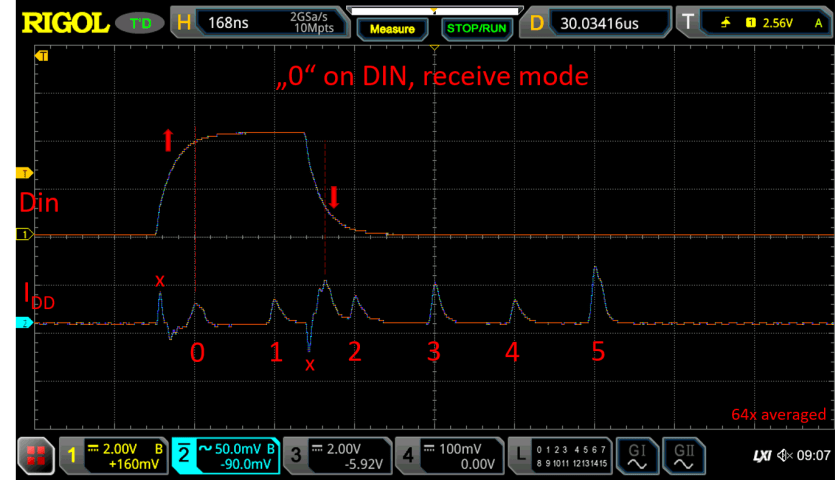The image size is (838, 480).
Task: Click the muted speaker sound icon
Action: point(789,457)
